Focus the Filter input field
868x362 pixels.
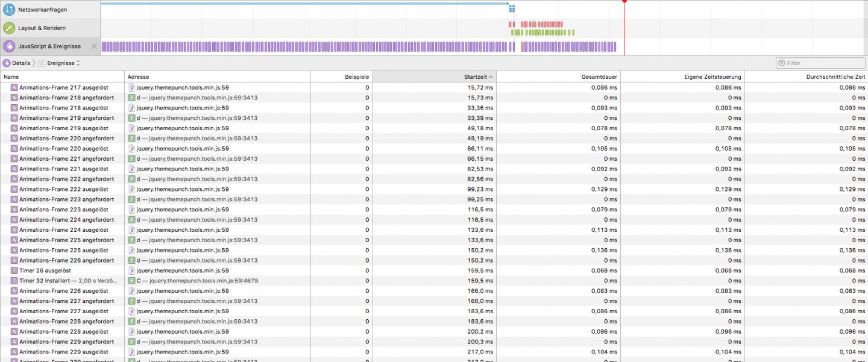(x=823, y=63)
